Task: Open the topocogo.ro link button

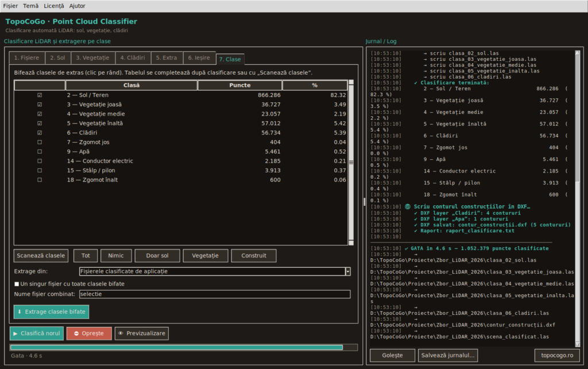Action: coord(557,355)
